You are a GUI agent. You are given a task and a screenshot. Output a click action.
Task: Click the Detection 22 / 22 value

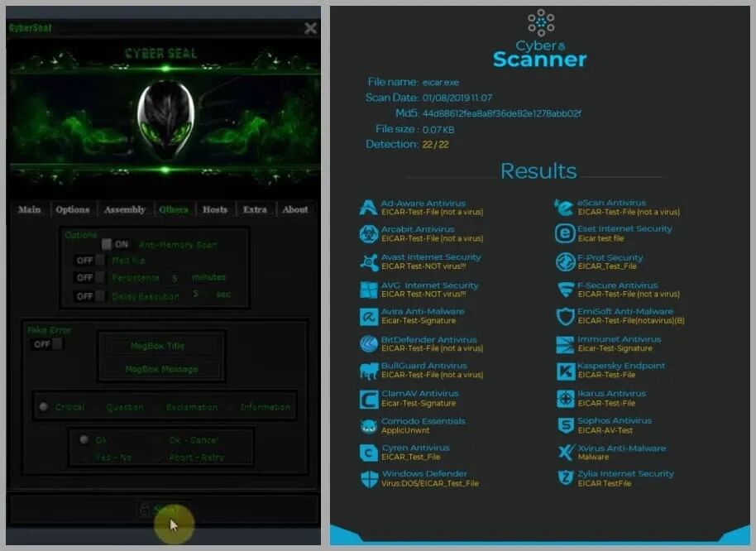click(x=435, y=144)
